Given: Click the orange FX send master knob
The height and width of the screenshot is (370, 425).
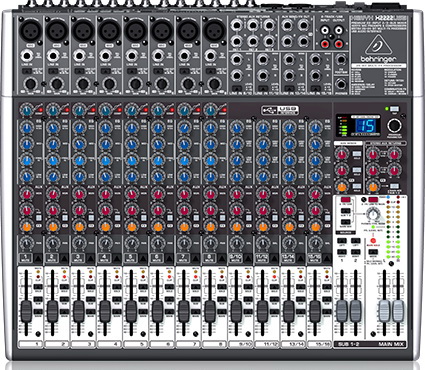Looking at the screenshot, I should [x=342, y=186].
